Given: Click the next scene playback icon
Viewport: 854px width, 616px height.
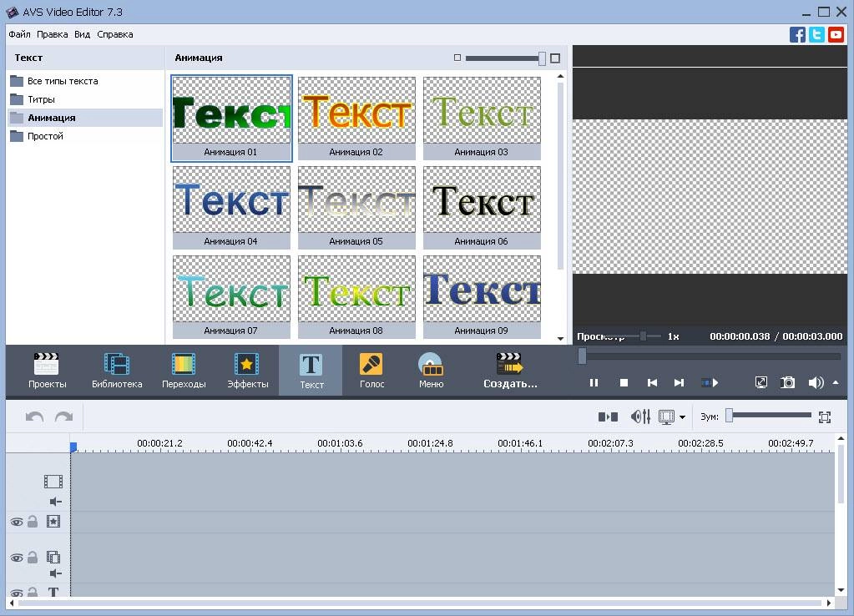Looking at the screenshot, I should point(709,383).
